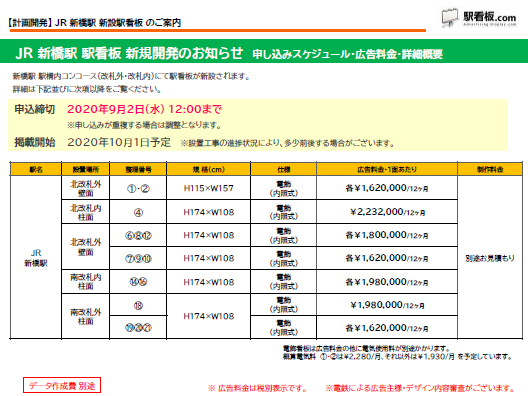Click the size cell H115×W157
The image size is (528, 396).
point(208,188)
